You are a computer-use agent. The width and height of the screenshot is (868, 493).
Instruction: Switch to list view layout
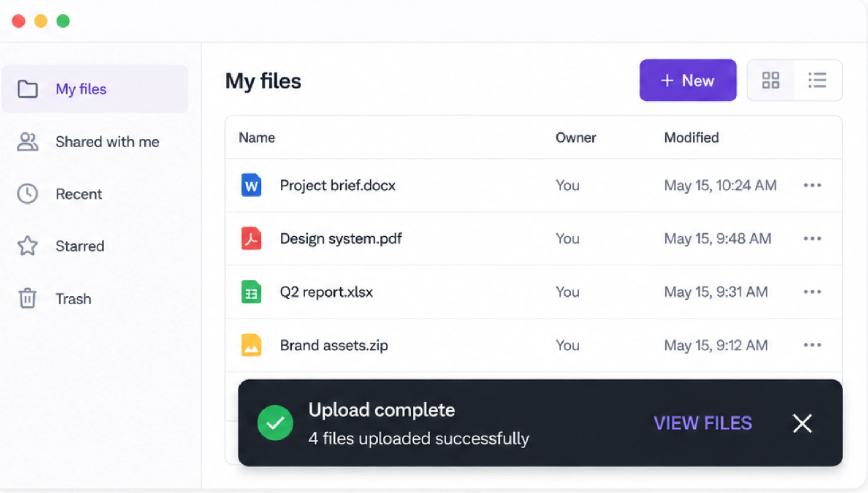817,80
